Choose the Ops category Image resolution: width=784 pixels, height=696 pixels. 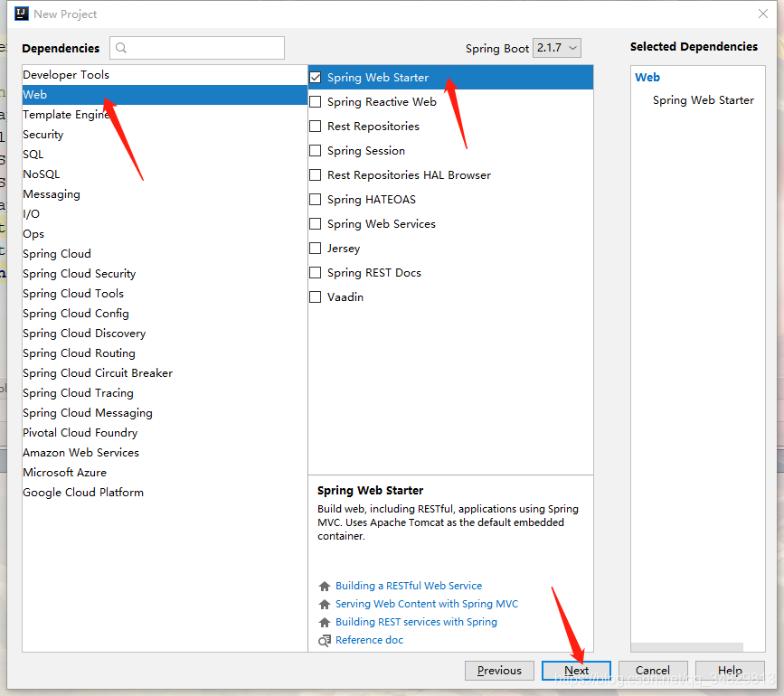click(x=165, y=234)
